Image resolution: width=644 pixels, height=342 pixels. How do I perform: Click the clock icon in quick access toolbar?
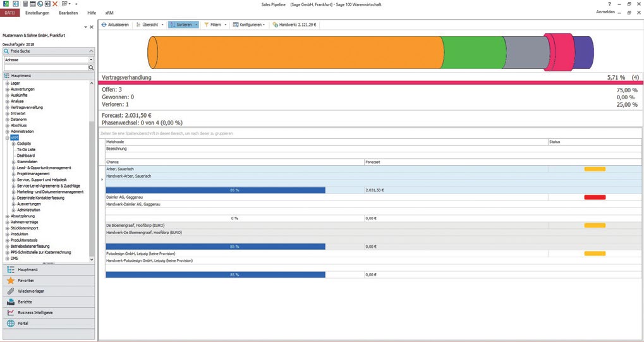pyautogui.click(x=40, y=4)
